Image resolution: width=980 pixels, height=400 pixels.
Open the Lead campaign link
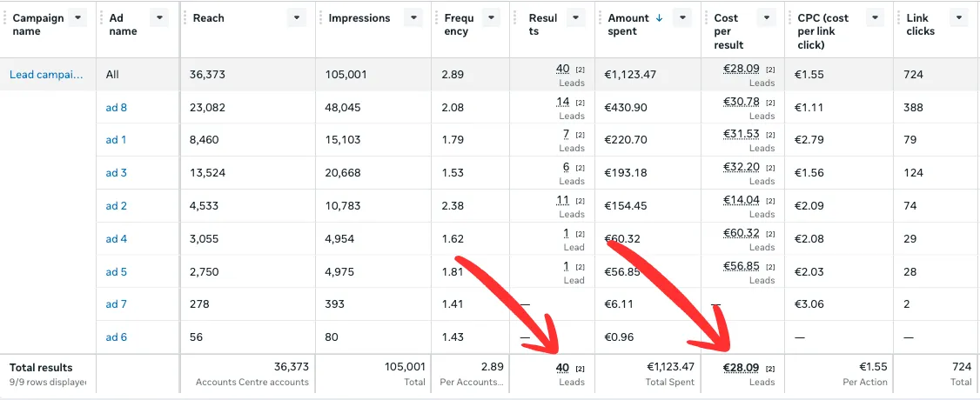pyautogui.click(x=46, y=75)
